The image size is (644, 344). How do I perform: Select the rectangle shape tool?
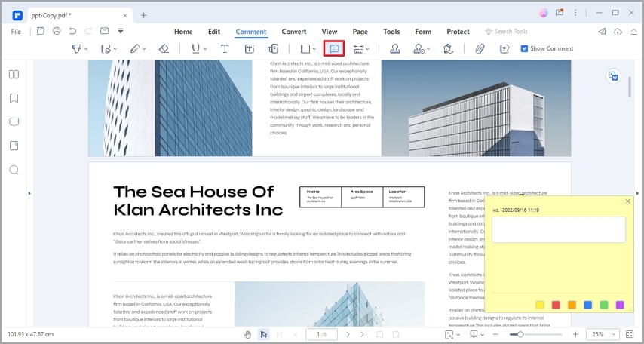click(305, 49)
